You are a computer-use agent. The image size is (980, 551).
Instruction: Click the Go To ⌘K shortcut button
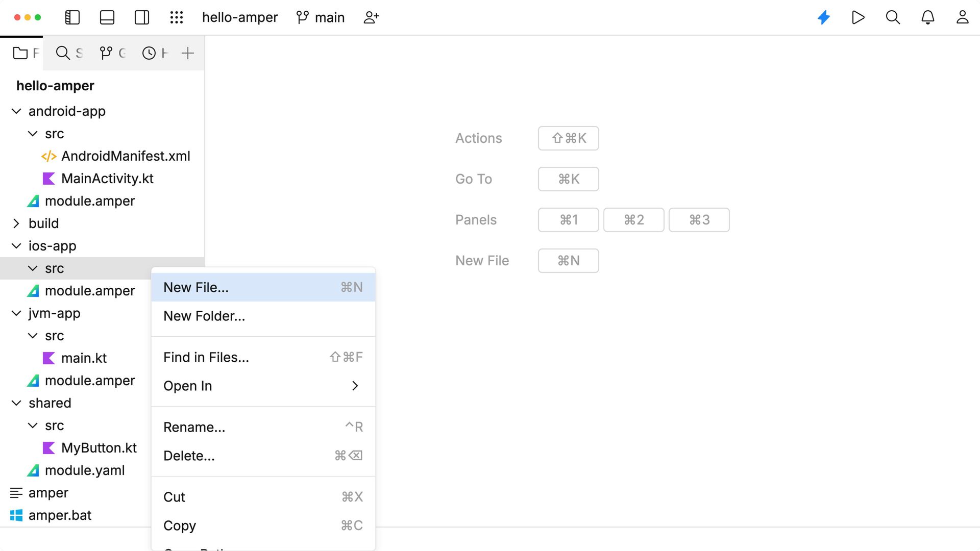click(569, 179)
